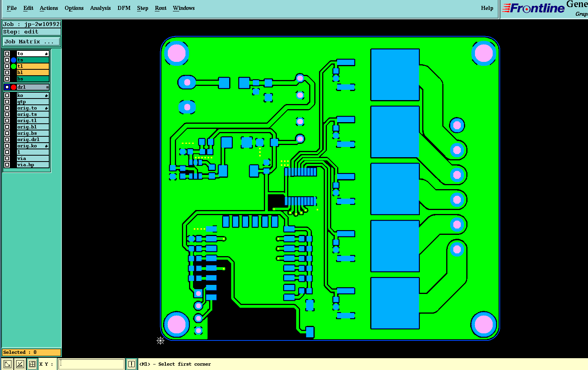Open the Analysis menu
Viewport: 588px width, 370px height.
click(100, 8)
